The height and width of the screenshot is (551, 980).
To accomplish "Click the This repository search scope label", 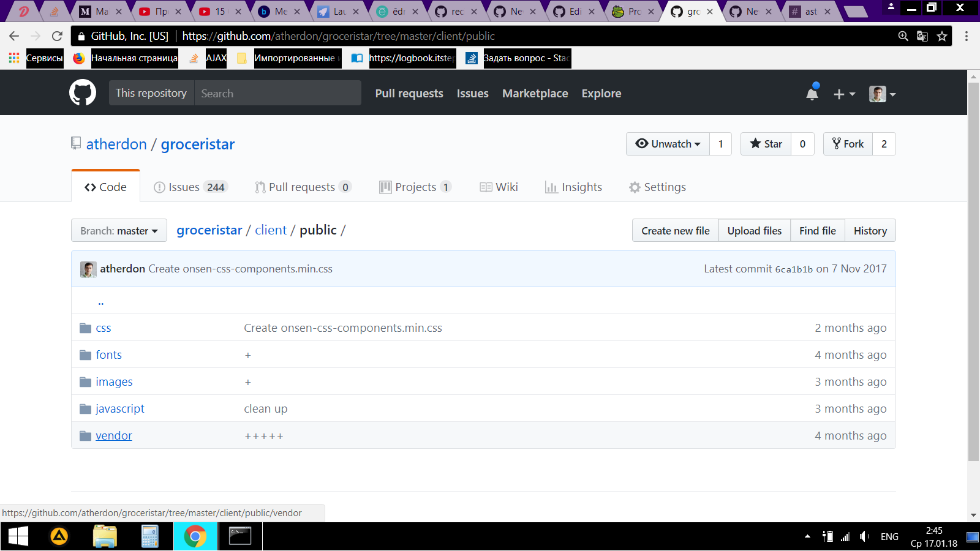I will 151,93.
